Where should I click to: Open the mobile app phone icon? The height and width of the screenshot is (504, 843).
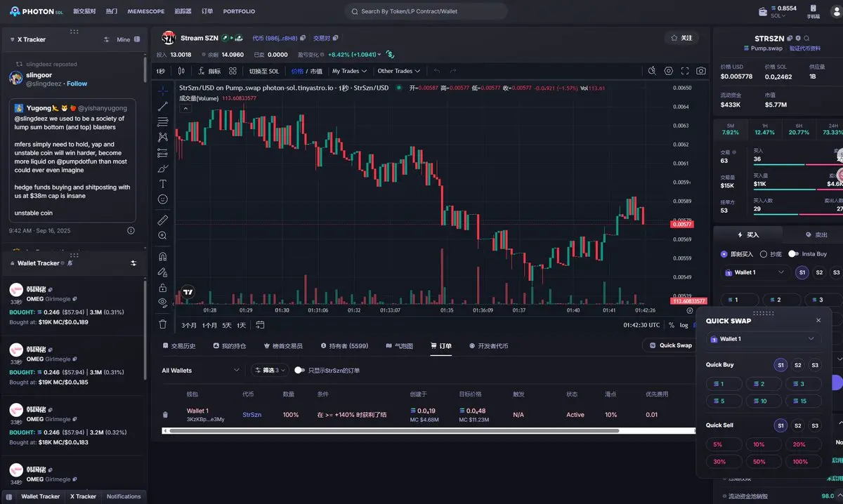[813, 8]
